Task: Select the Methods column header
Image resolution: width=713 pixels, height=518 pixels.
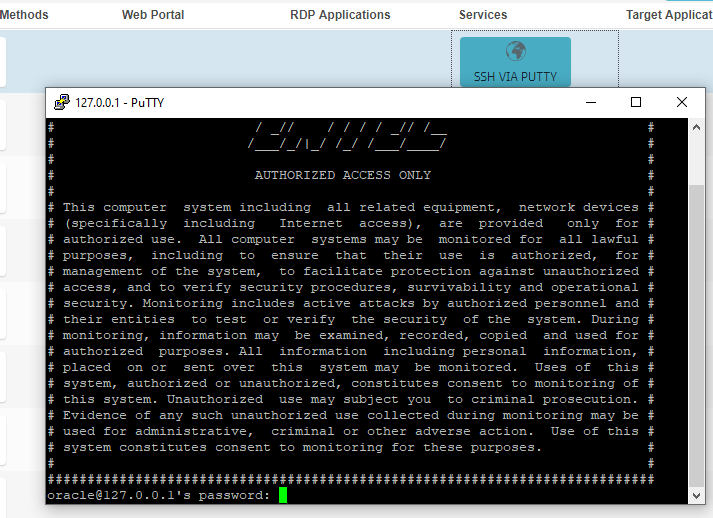Action: [x=24, y=15]
